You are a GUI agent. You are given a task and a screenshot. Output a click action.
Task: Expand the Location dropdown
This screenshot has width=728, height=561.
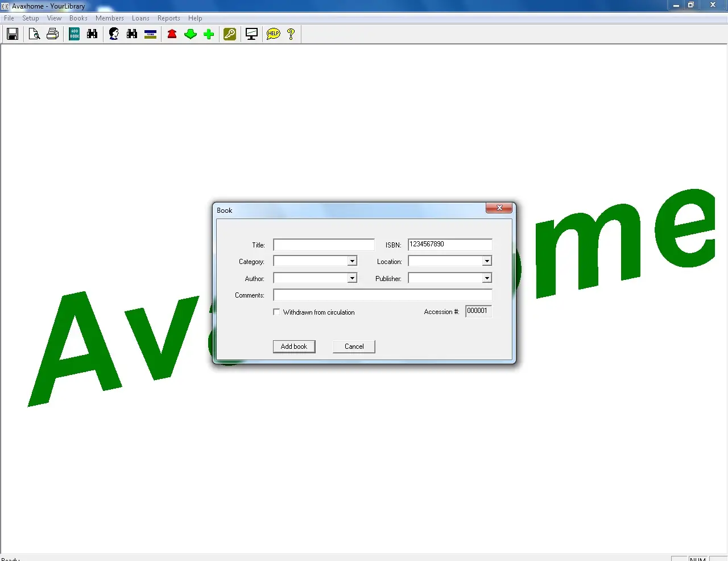[x=487, y=261]
